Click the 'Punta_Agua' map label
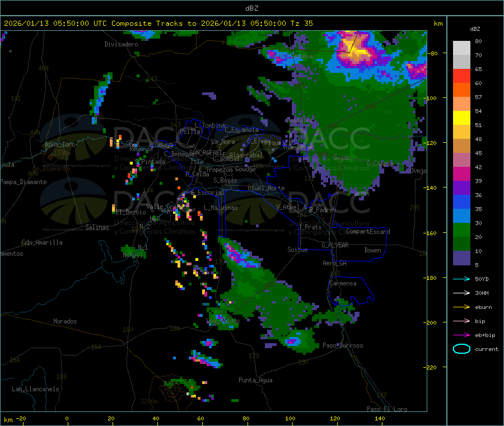This screenshot has width=504, height=426. (x=255, y=380)
